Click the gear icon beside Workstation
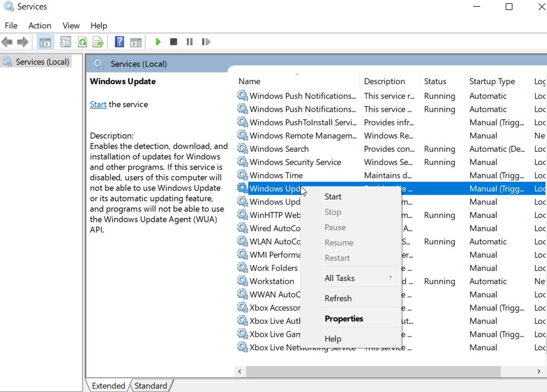Image resolution: width=547 pixels, height=392 pixels. point(242,281)
